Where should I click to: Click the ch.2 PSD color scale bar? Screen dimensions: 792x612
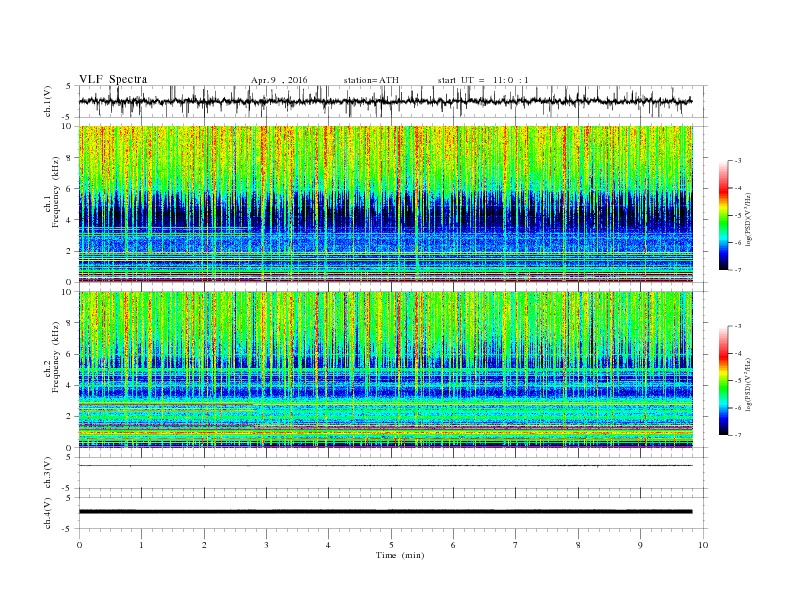click(x=723, y=380)
